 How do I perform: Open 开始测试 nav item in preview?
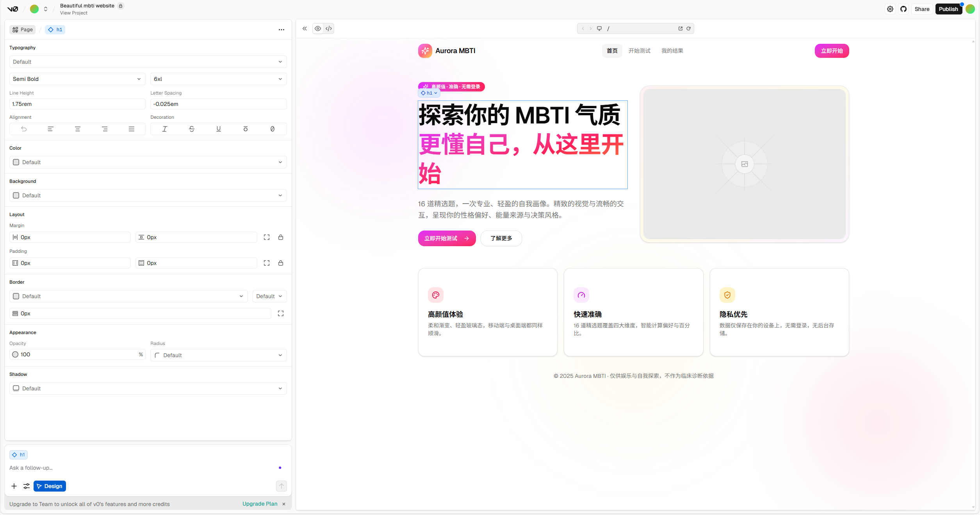(639, 51)
